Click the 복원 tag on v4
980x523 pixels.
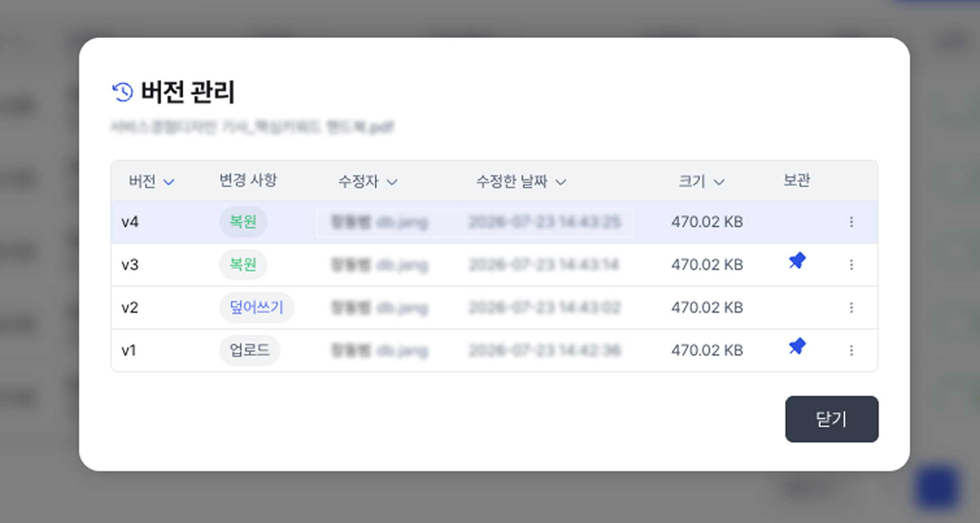coord(243,222)
